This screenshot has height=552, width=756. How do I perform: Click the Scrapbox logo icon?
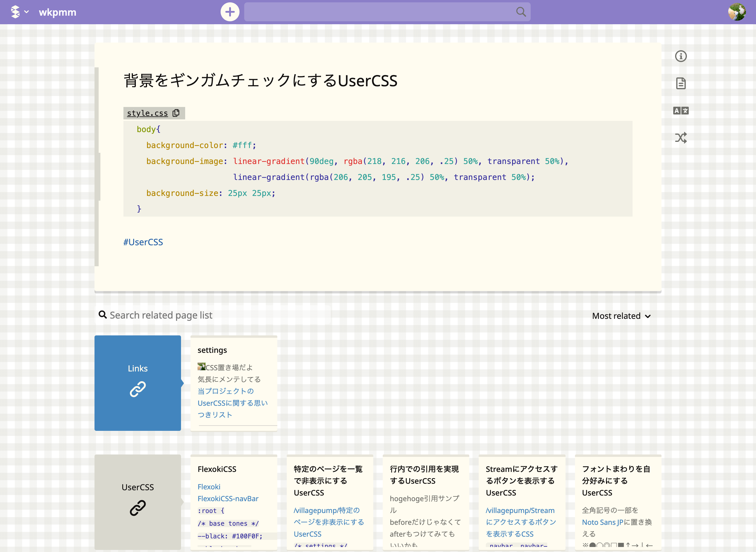[x=15, y=12]
